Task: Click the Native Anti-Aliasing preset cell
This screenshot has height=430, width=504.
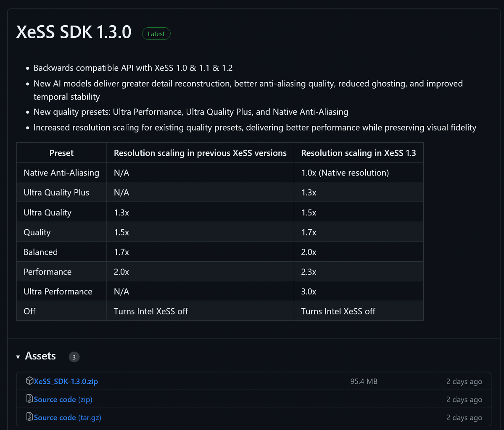Action: (x=61, y=173)
